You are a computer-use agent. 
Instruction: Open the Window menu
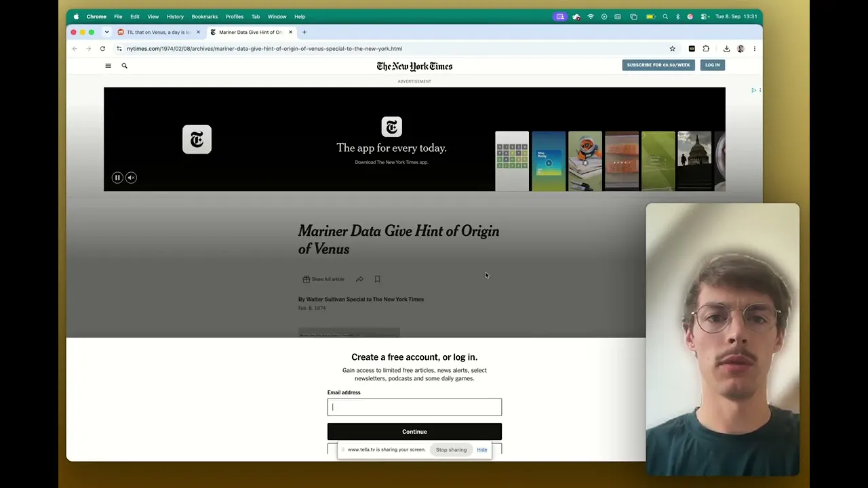277,16
